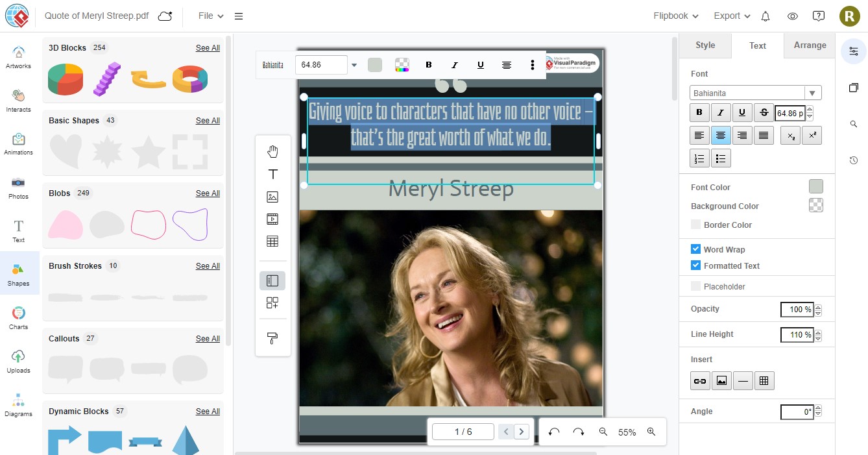The image size is (868, 455).
Task: Click the insert table tool icon
Action: coord(272,241)
